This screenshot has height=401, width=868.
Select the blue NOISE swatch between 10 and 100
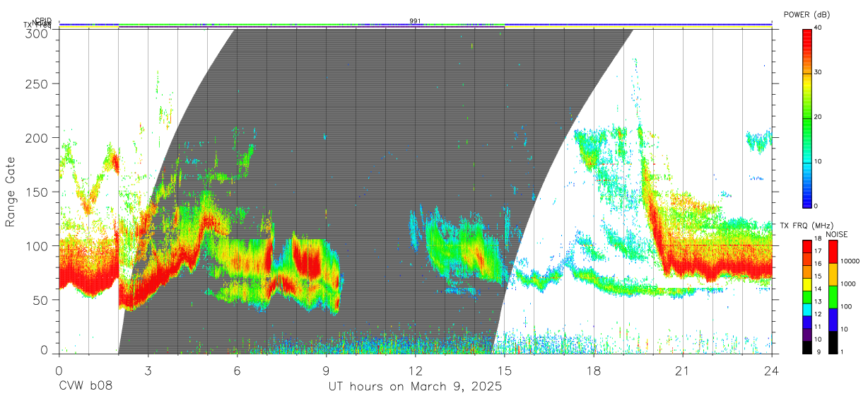833,320
